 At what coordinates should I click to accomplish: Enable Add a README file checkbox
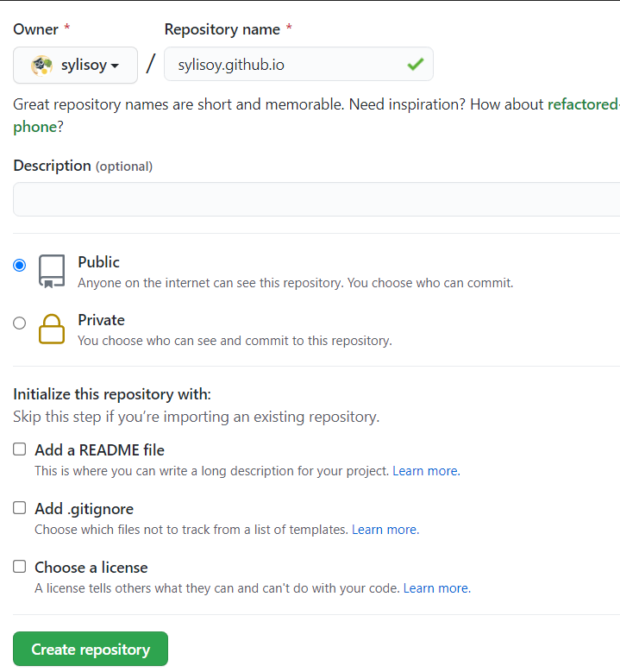(x=20, y=449)
